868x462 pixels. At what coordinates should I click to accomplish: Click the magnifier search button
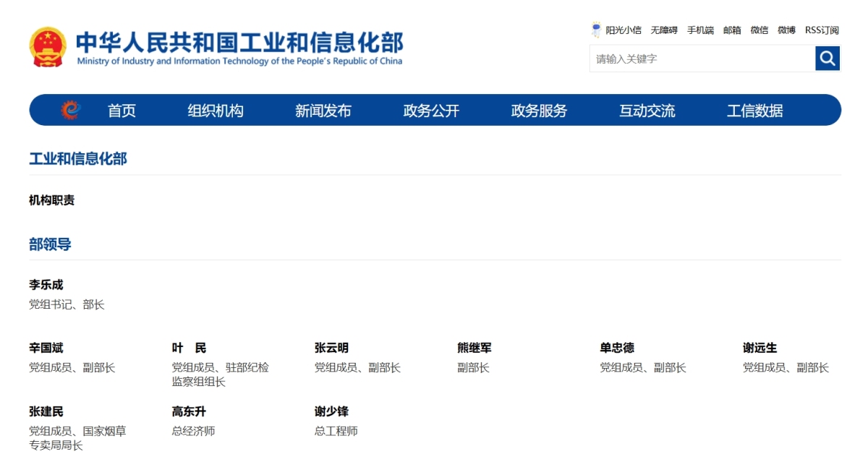pos(827,59)
